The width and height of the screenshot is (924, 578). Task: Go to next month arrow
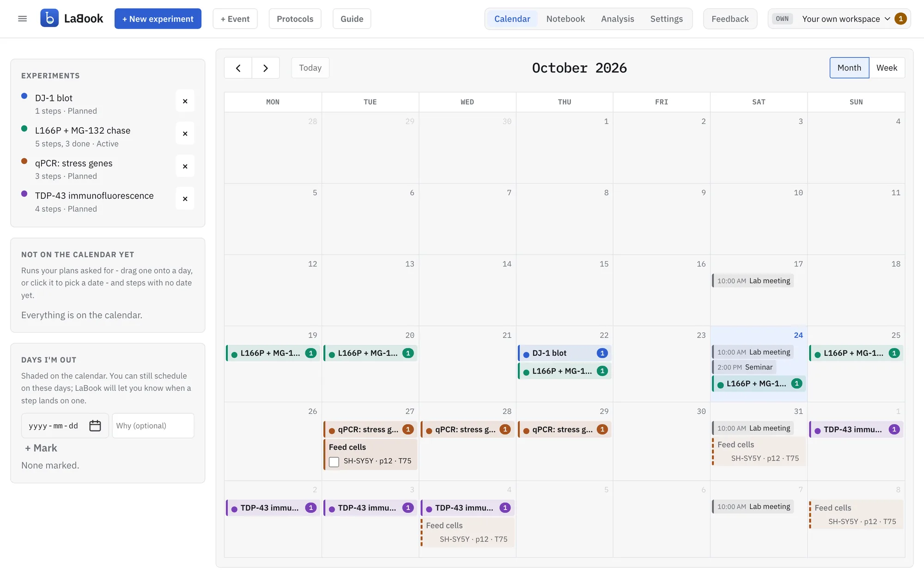point(266,68)
